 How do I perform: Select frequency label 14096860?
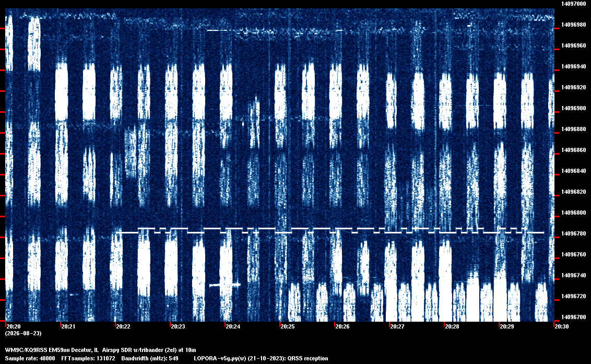(573, 150)
